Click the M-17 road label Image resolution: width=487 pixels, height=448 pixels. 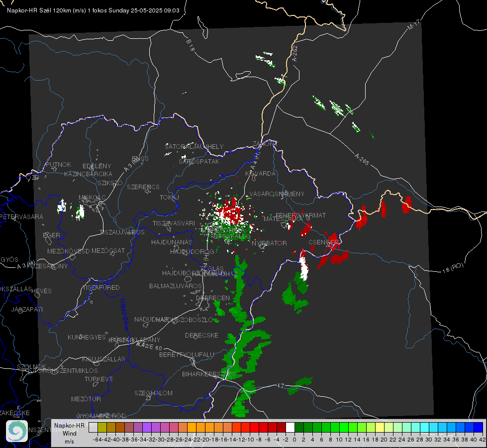tap(413, 24)
